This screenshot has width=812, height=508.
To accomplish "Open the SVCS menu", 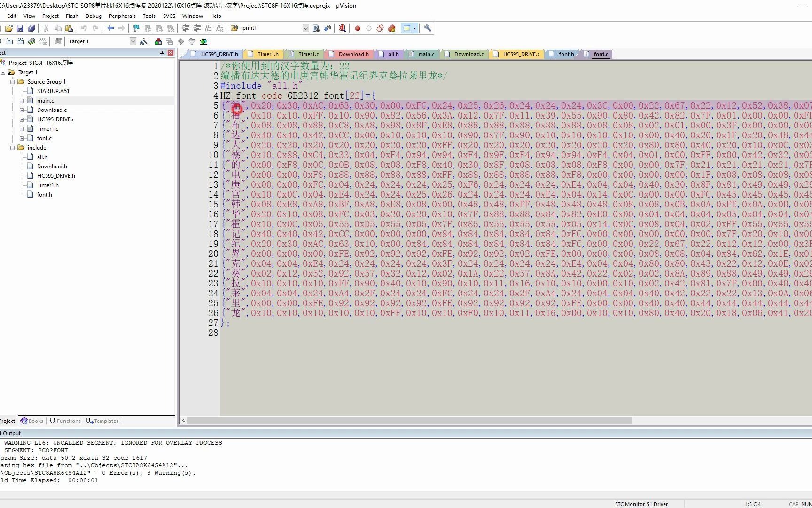I will tap(169, 16).
